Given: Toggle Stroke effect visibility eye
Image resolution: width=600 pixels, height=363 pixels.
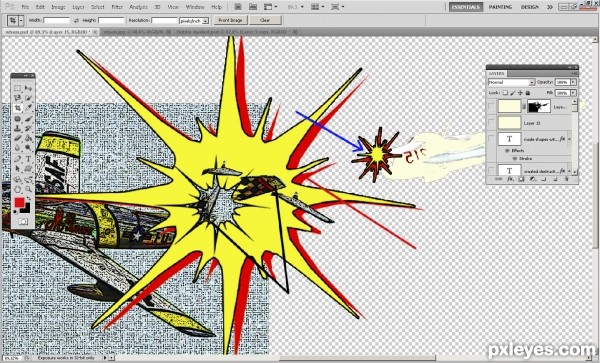Looking at the screenshot, I should tap(515, 158).
